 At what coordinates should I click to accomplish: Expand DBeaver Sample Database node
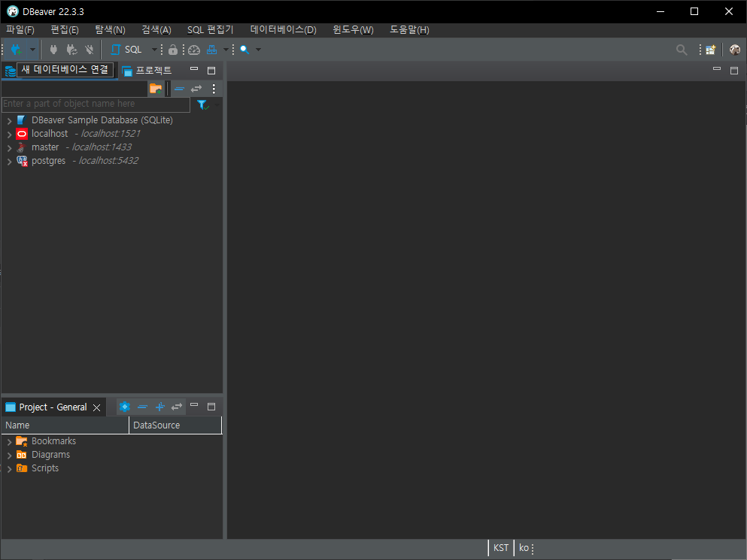(x=9, y=121)
